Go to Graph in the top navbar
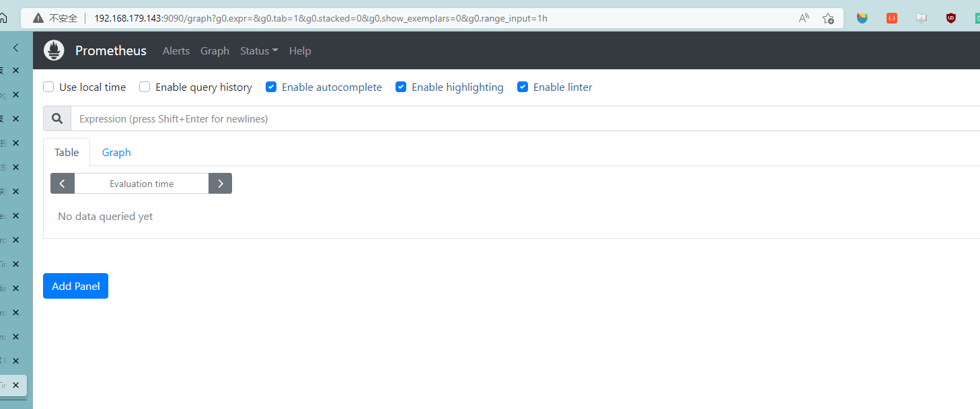This screenshot has width=980, height=409. click(x=215, y=50)
